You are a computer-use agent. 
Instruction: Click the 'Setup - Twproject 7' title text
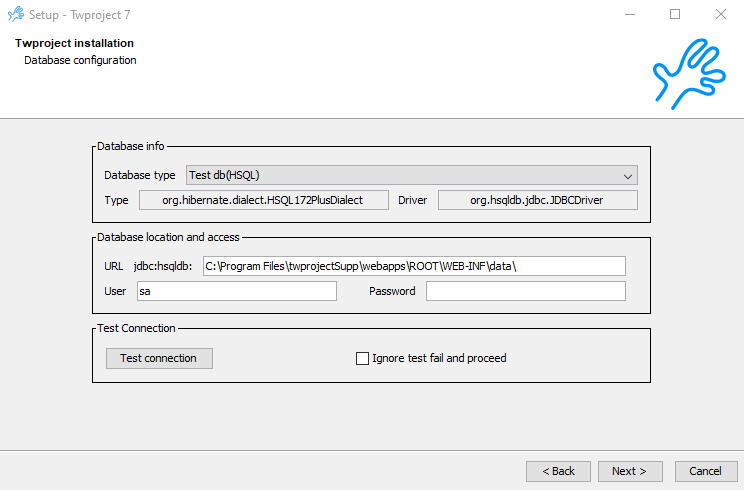(79, 15)
